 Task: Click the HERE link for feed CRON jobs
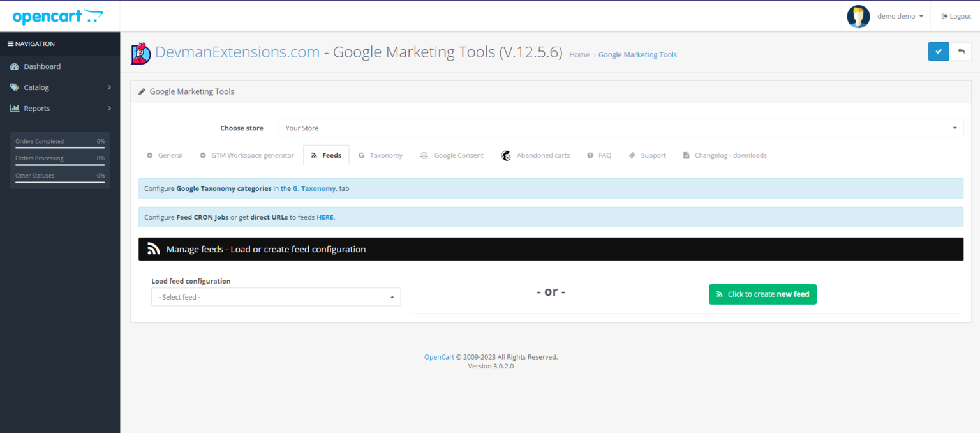[325, 217]
